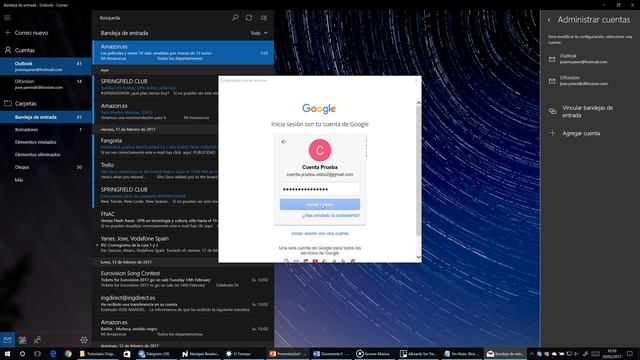
Task: Open Mail settings gear icon
Action: 84,340
